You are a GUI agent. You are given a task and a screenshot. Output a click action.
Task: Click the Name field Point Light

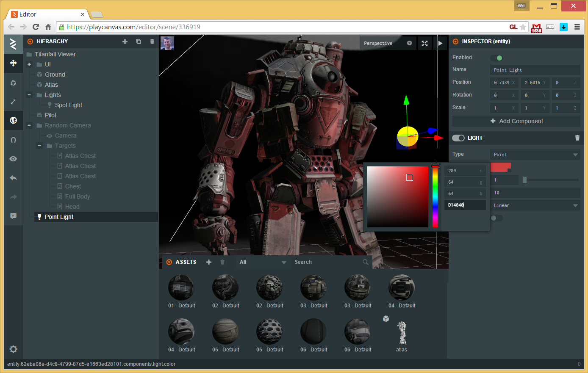tap(535, 70)
